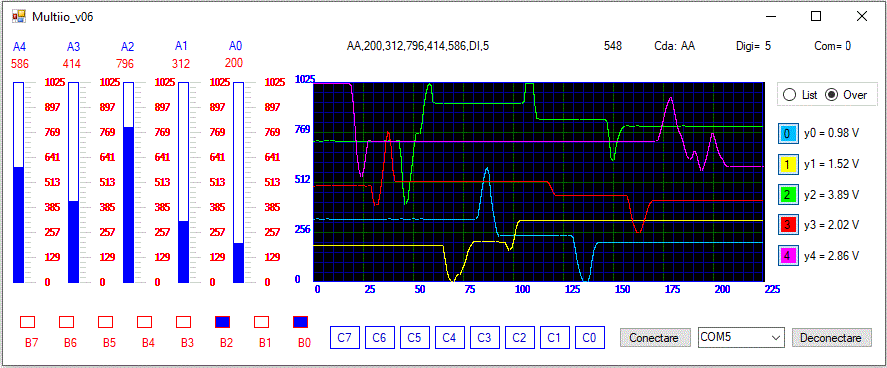Click the C0 output button
The width and height of the screenshot is (887, 368).
[590, 337]
